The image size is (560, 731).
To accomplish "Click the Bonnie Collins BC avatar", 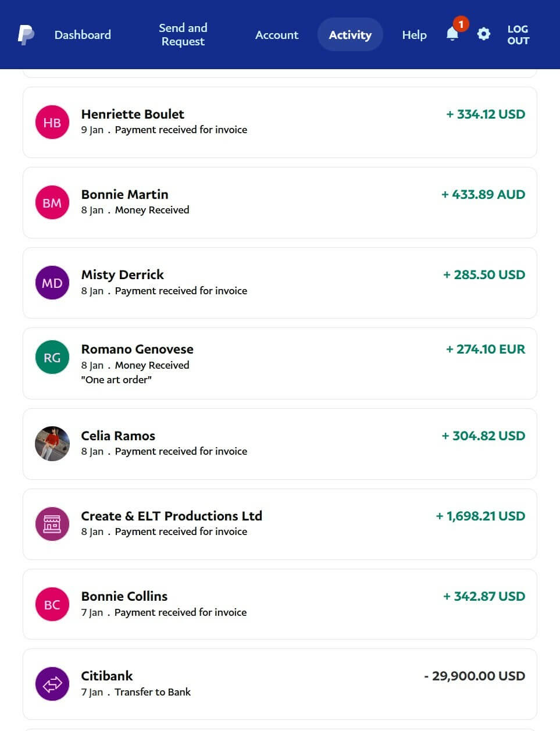I will coord(52,604).
